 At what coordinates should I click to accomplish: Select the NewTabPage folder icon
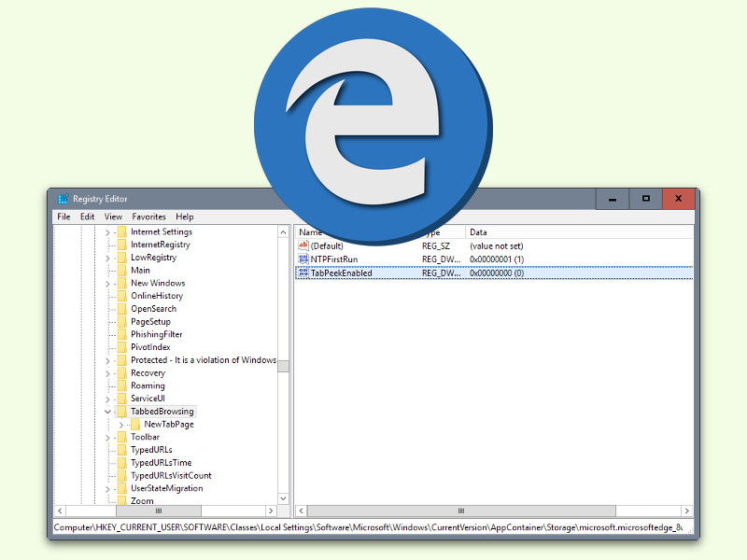pyautogui.click(x=135, y=425)
